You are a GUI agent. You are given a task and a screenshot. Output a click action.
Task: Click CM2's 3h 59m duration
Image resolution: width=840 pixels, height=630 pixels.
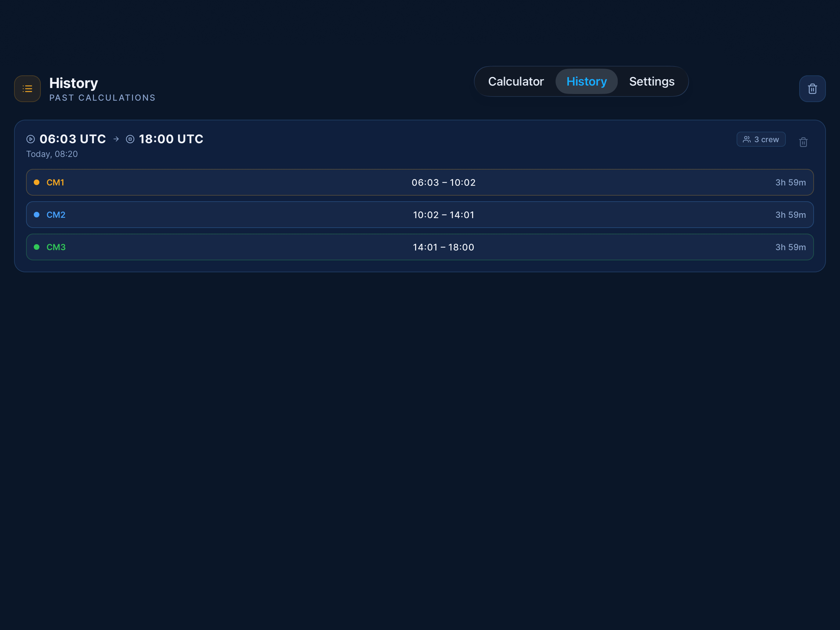(791, 215)
